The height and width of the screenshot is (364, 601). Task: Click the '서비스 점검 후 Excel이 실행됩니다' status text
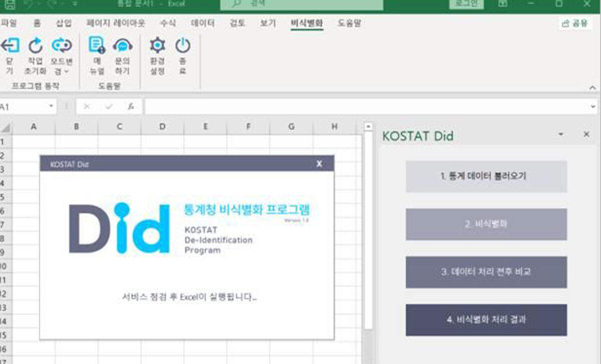pyautogui.click(x=190, y=297)
